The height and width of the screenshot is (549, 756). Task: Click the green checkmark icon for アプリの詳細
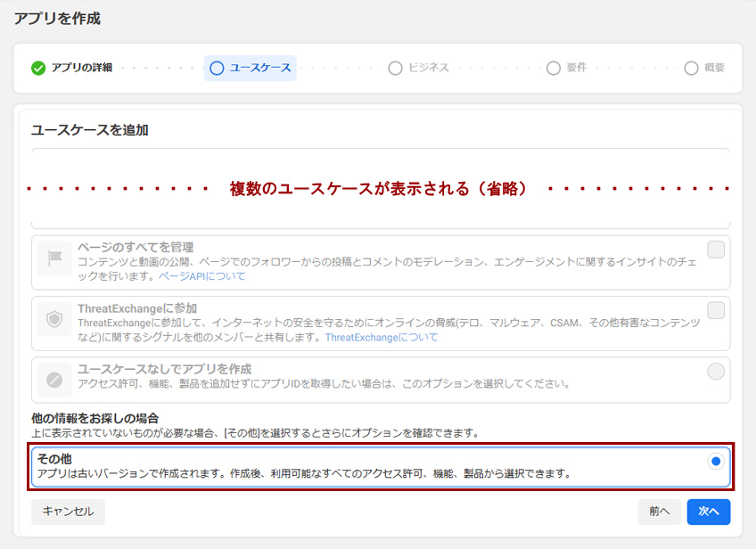[37, 69]
